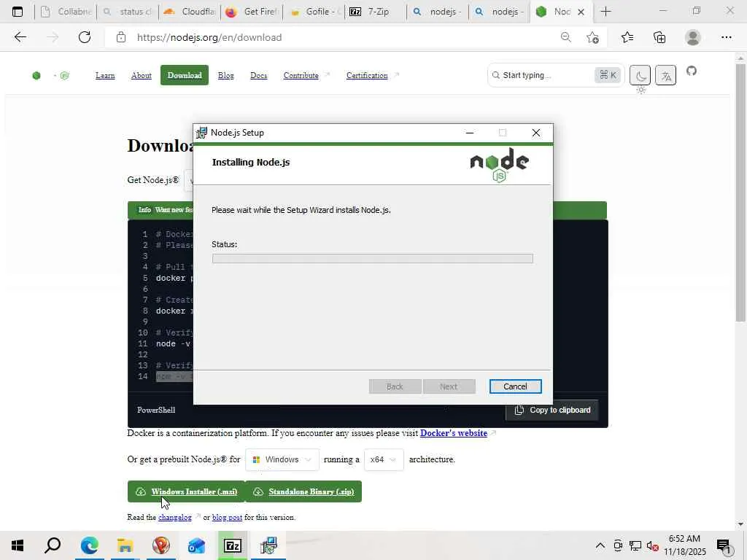
Task: Expand the x64 architecture dropdown
Action: [x=384, y=459]
